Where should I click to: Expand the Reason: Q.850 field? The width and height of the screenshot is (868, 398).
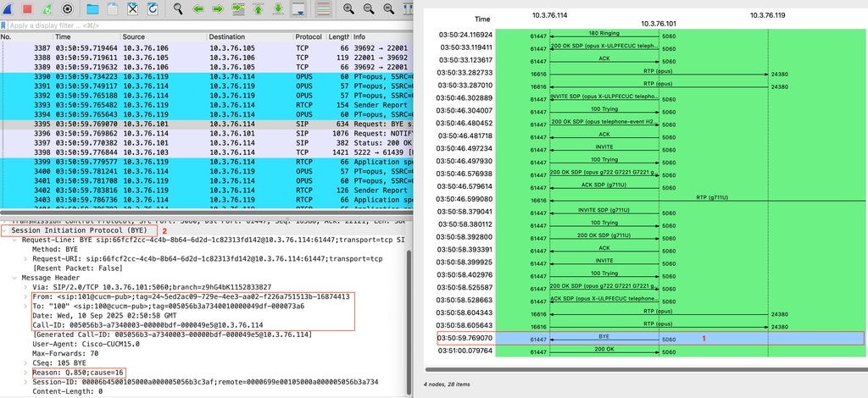[26, 372]
